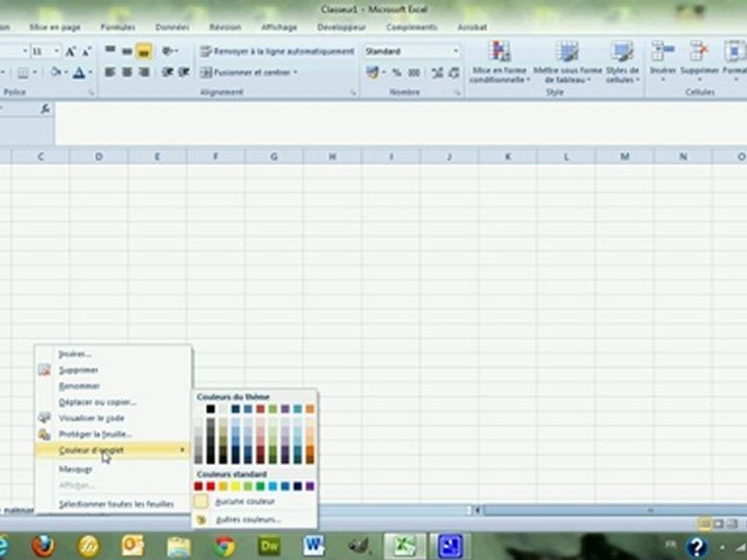Increase the indent level
The width and height of the screenshot is (747, 560).
pyautogui.click(x=184, y=72)
